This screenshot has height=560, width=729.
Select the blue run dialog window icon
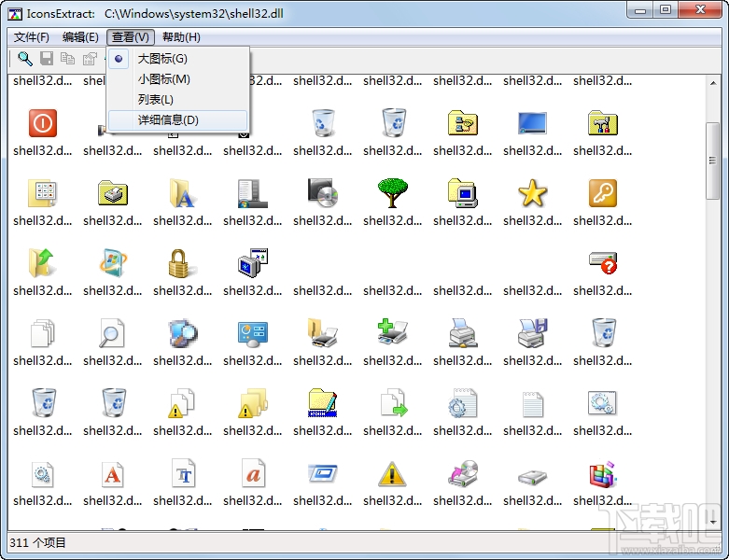point(323,473)
